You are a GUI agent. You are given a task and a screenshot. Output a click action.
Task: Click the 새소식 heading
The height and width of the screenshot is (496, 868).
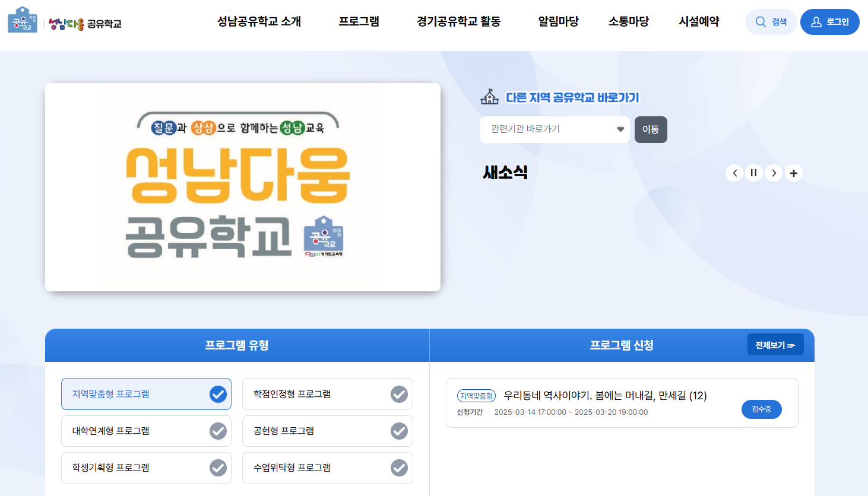tap(505, 173)
